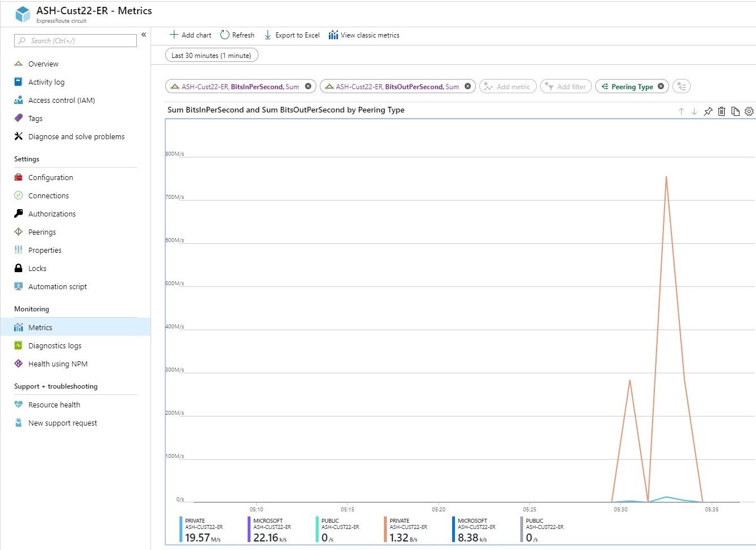Open the Last 30 minutes time selector
Viewport: 756px width, 550px height.
211,55
